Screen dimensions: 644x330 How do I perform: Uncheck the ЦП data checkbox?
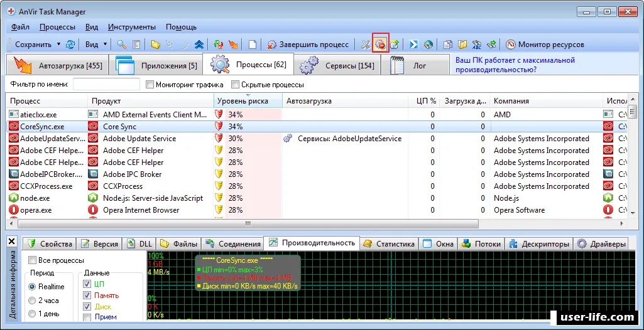click(87, 284)
